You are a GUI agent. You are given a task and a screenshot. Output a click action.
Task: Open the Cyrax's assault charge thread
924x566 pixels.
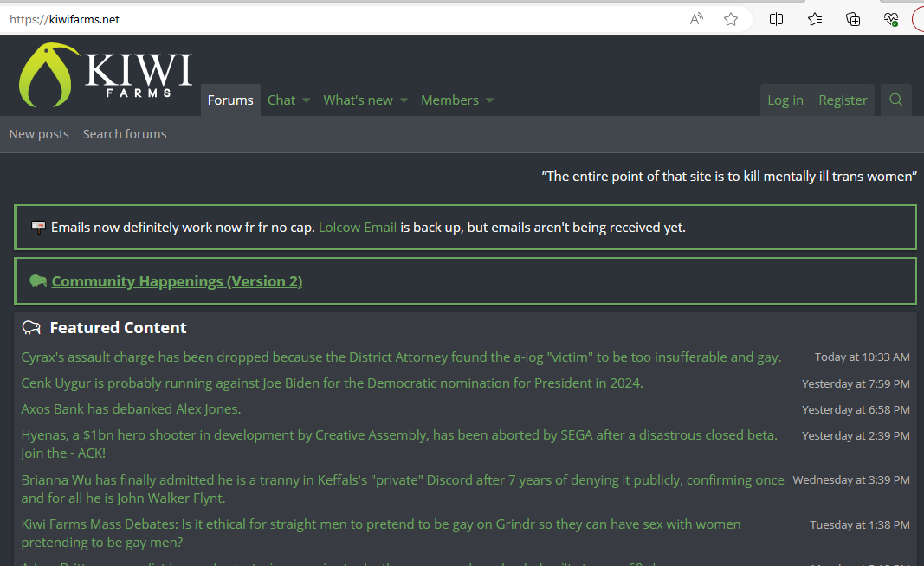(401, 357)
